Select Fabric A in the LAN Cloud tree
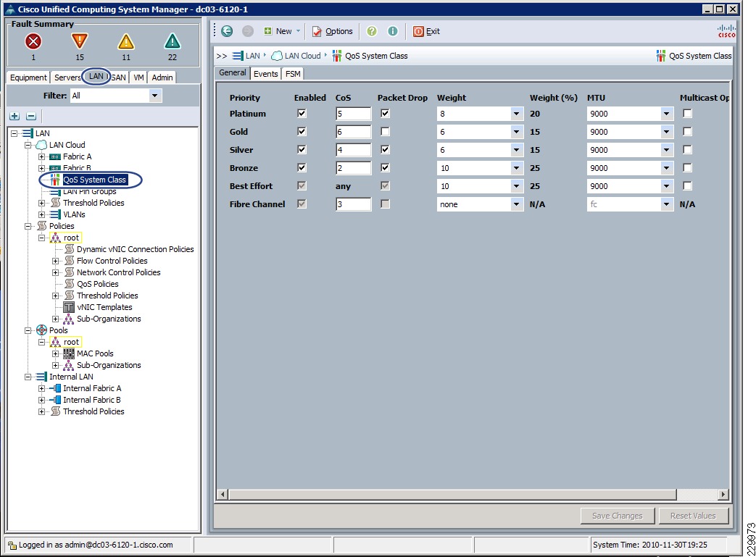Viewport: 756px width, 557px height. click(x=77, y=156)
